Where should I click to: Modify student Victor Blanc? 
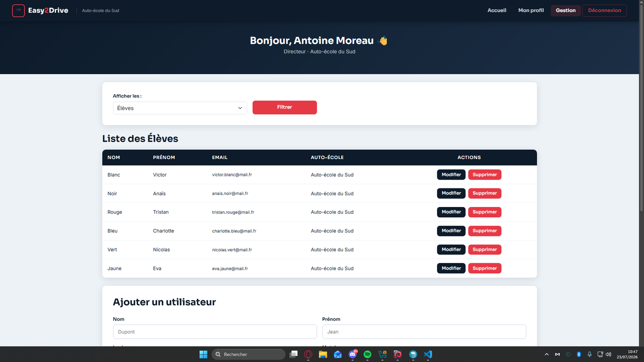pyautogui.click(x=451, y=175)
